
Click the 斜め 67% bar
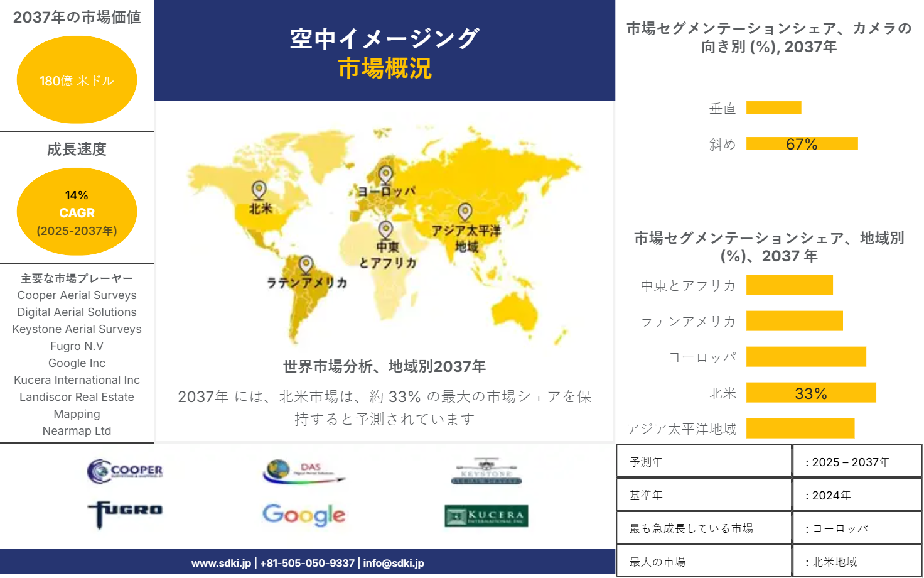click(x=802, y=143)
